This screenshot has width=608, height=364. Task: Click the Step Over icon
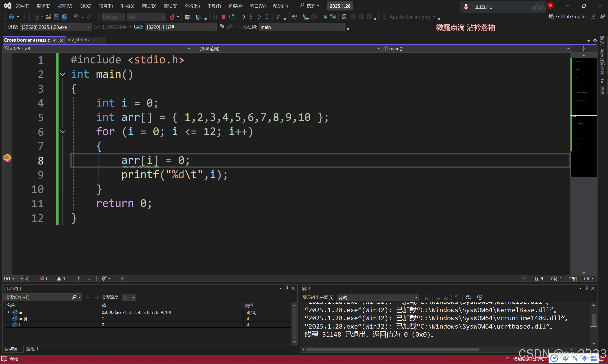point(258,17)
